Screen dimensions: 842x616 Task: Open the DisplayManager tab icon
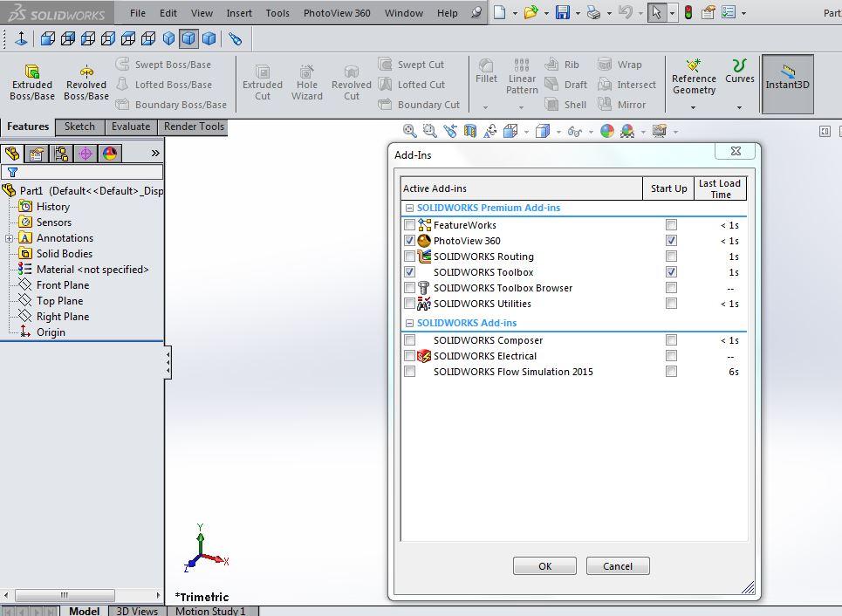(110, 154)
